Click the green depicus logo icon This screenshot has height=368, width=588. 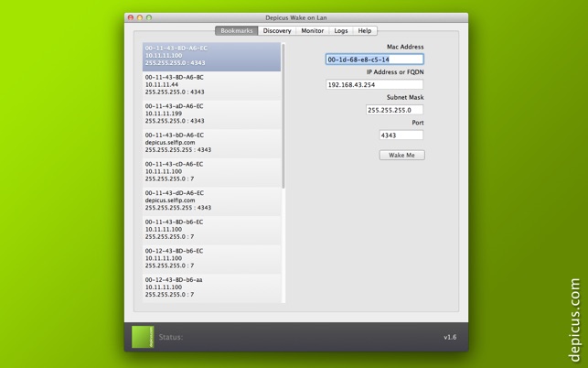[143, 337]
